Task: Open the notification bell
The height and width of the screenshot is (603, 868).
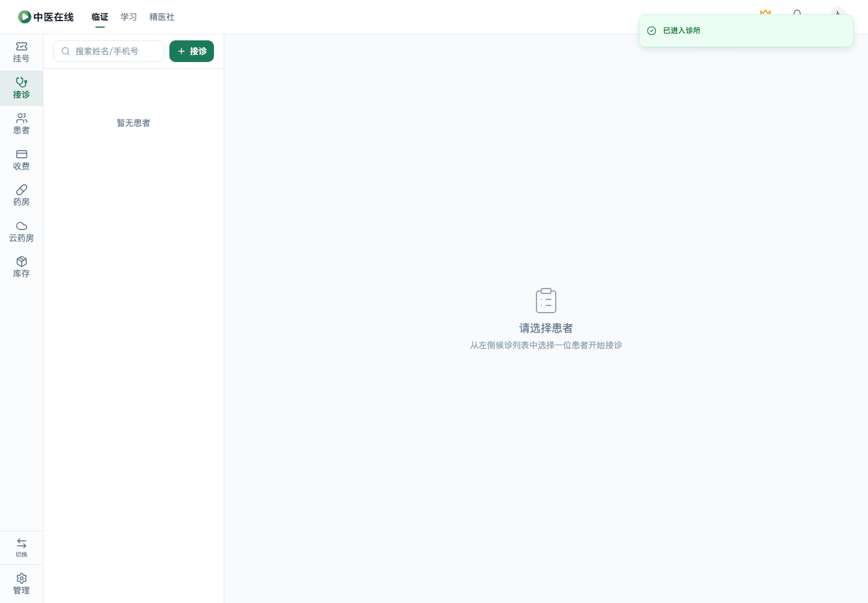Action: tap(797, 13)
